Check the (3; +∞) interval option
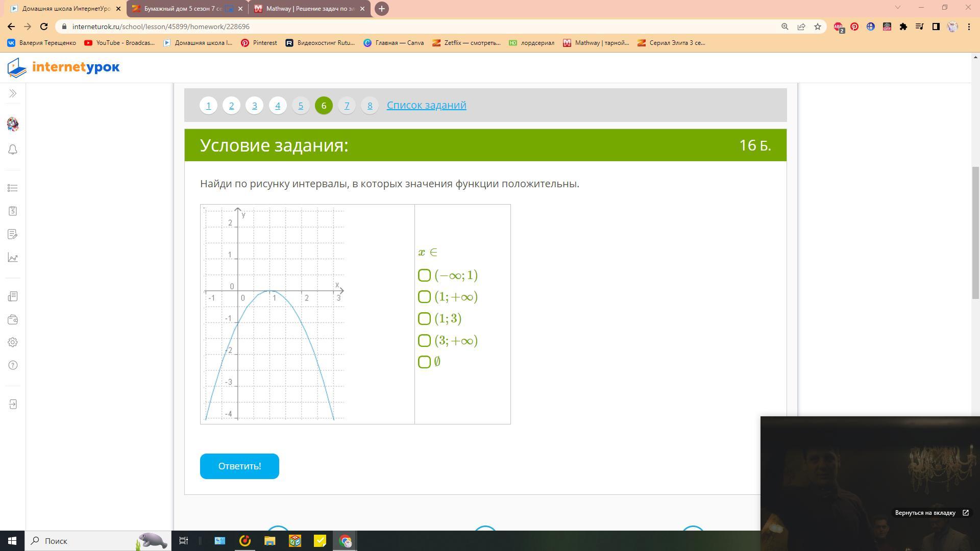The height and width of the screenshot is (551, 980). pyautogui.click(x=424, y=340)
